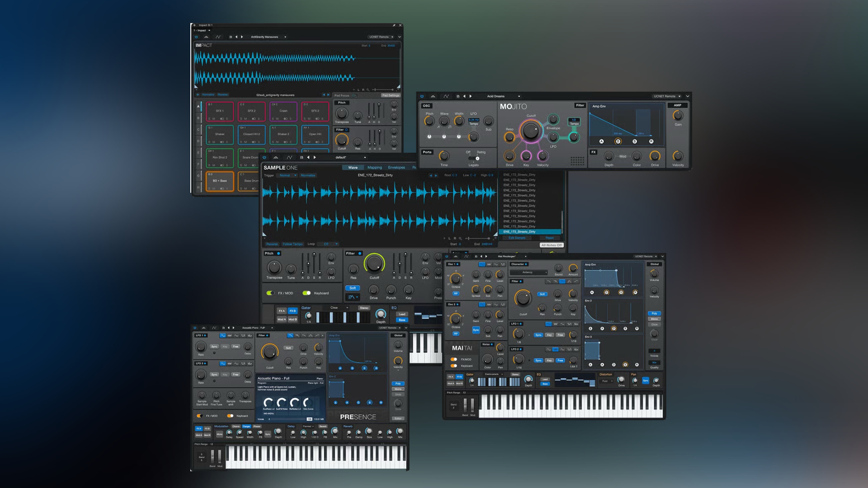The width and height of the screenshot is (868, 488).
Task: Select sawtooth waveform for Mai Tai Osc 1
Action: (489, 264)
